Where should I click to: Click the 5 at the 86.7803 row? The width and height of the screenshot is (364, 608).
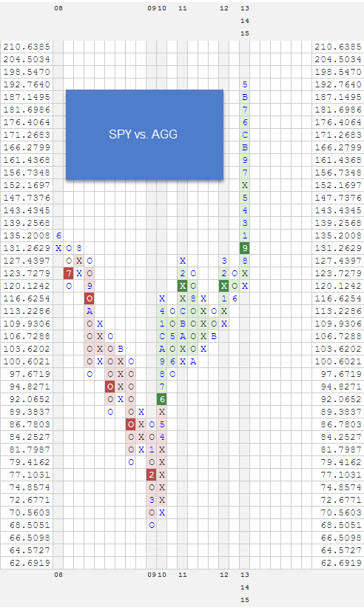coord(162,424)
